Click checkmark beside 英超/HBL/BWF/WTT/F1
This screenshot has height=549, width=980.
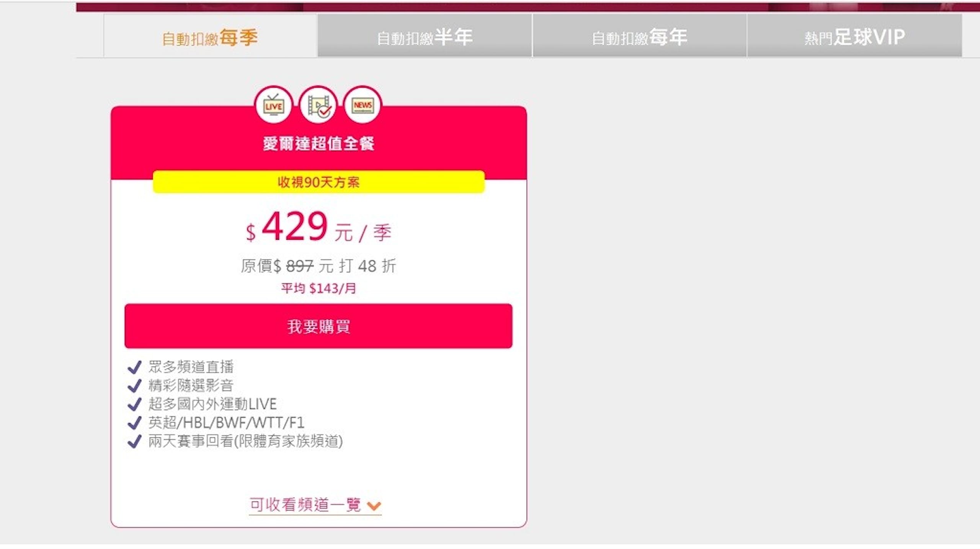coord(134,423)
